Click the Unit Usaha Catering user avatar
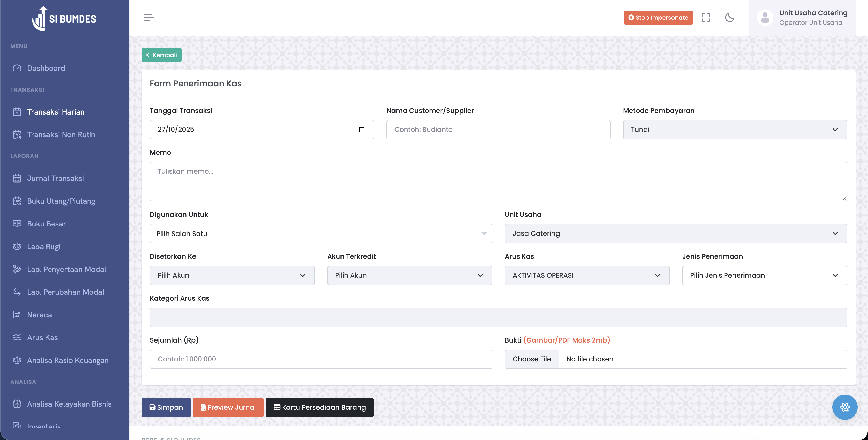The image size is (868, 440). tap(765, 18)
